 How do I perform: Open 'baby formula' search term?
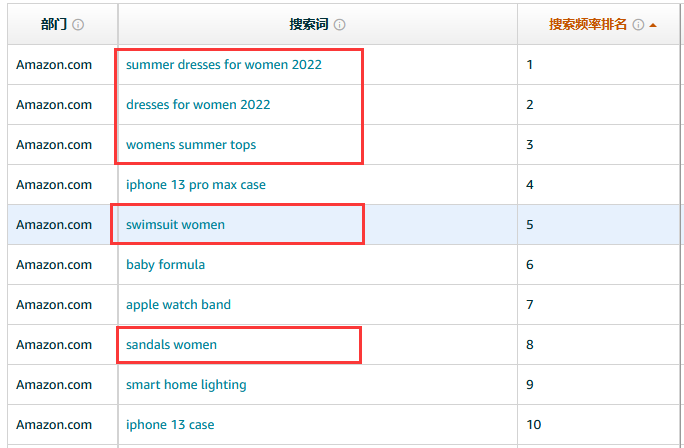[x=165, y=265]
